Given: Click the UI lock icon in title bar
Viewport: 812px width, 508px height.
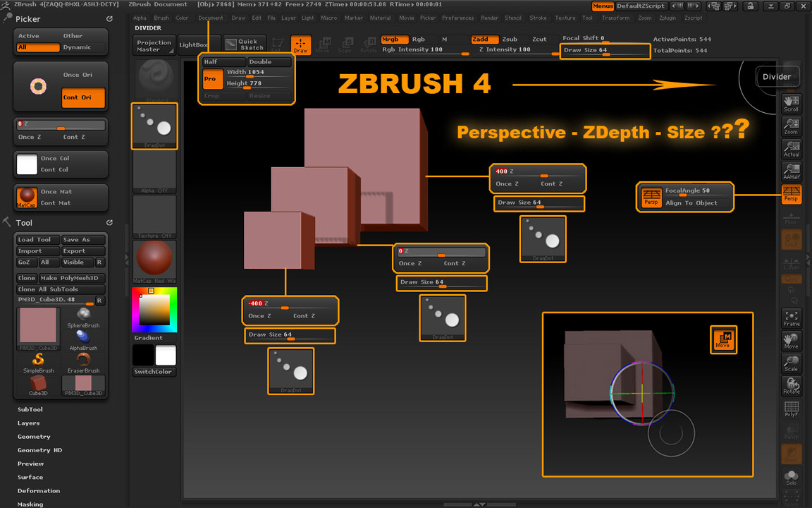Looking at the screenshot, I should coord(750,6).
